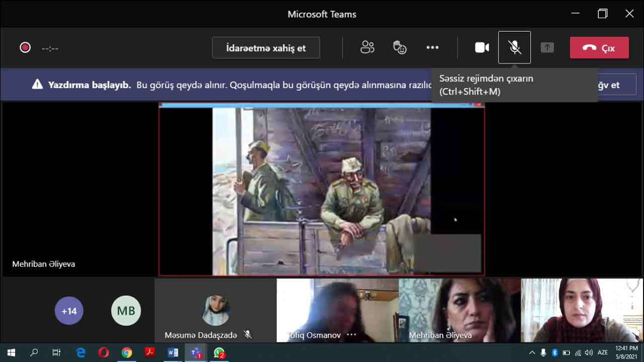Launch Microsoft Edge from taskbar
Screen dimensions: 644x362
pyautogui.click(x=80, y=353)
